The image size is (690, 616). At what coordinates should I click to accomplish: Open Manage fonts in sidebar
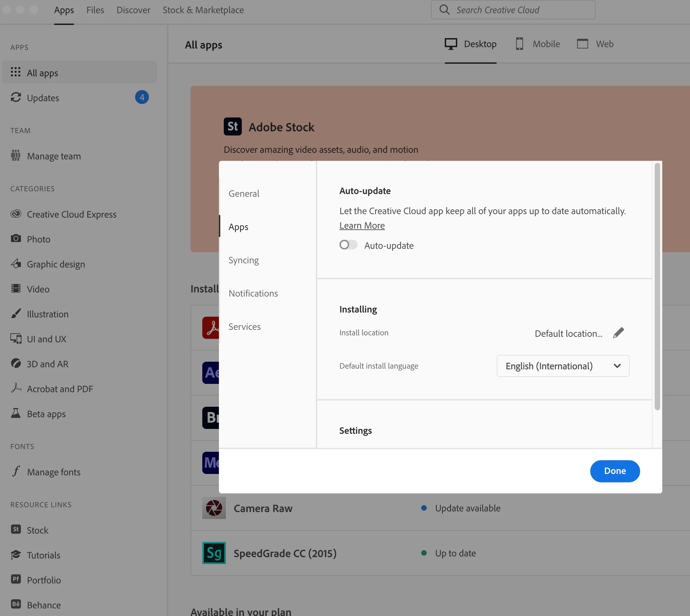(53, 472)
